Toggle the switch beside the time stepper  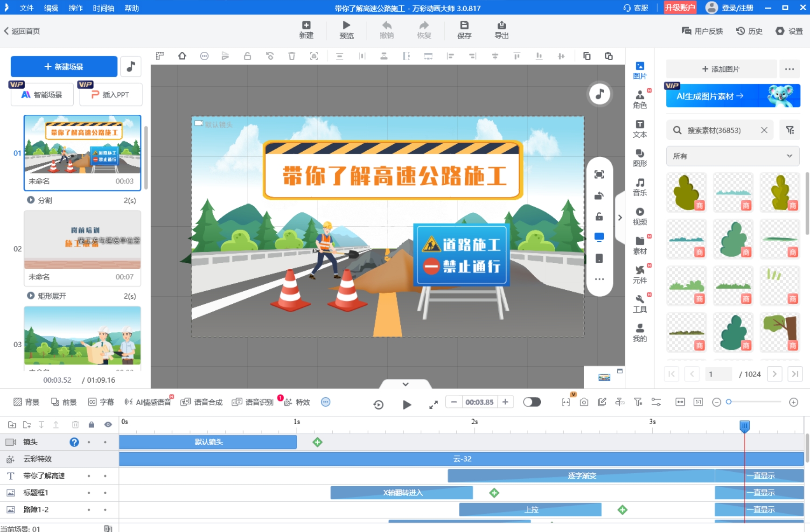[532, 402]
